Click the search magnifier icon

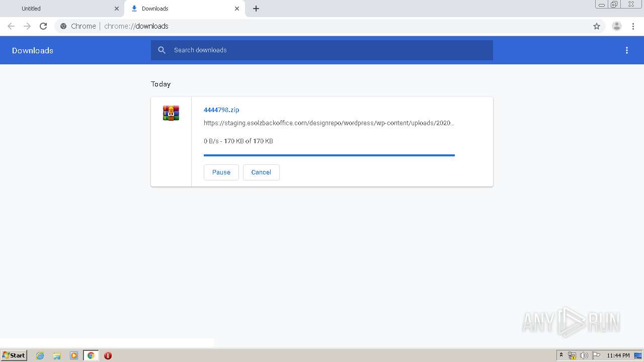tap(162, 50)
